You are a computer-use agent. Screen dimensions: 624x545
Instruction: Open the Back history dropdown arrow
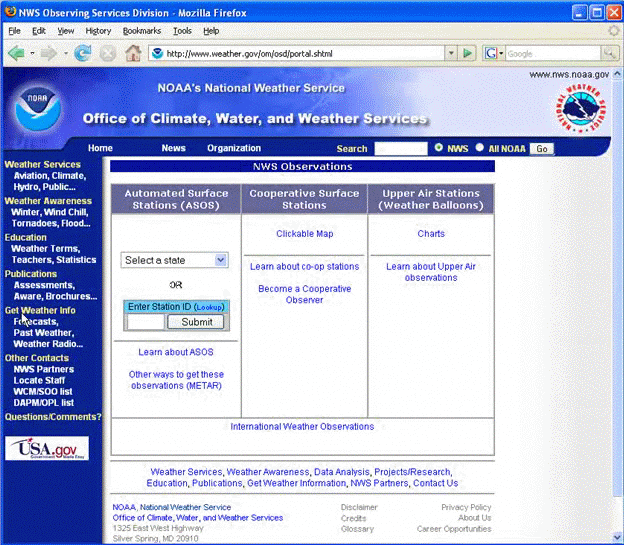(x=33, y=53)
